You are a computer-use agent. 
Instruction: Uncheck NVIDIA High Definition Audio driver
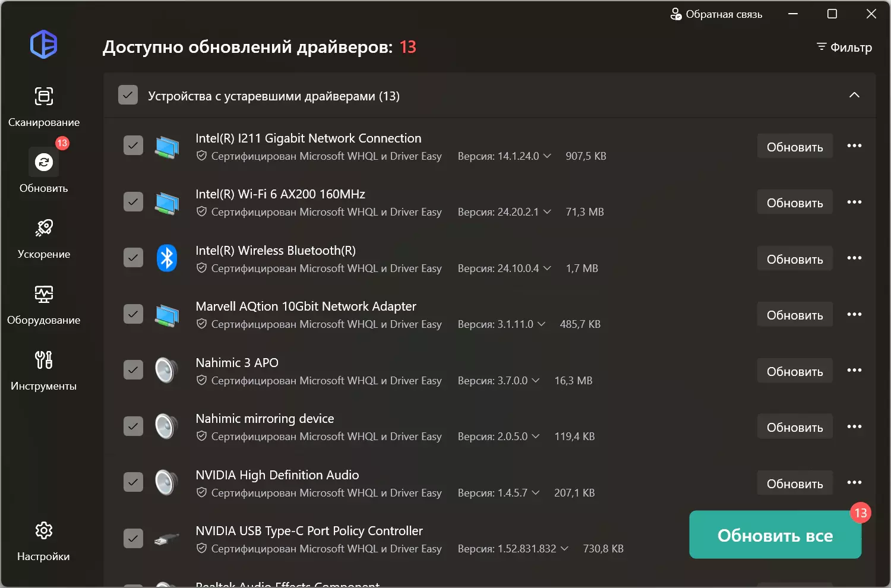pos(133,482)
